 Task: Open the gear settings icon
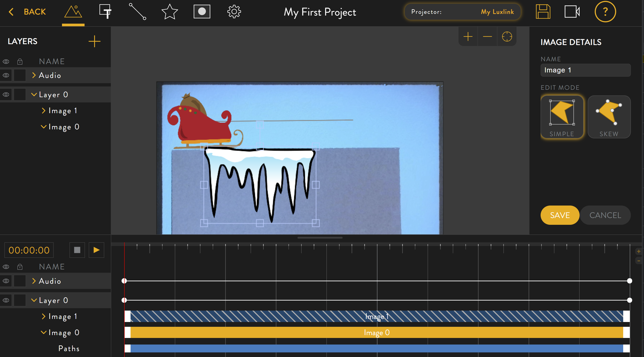click(x=234, y=12)
